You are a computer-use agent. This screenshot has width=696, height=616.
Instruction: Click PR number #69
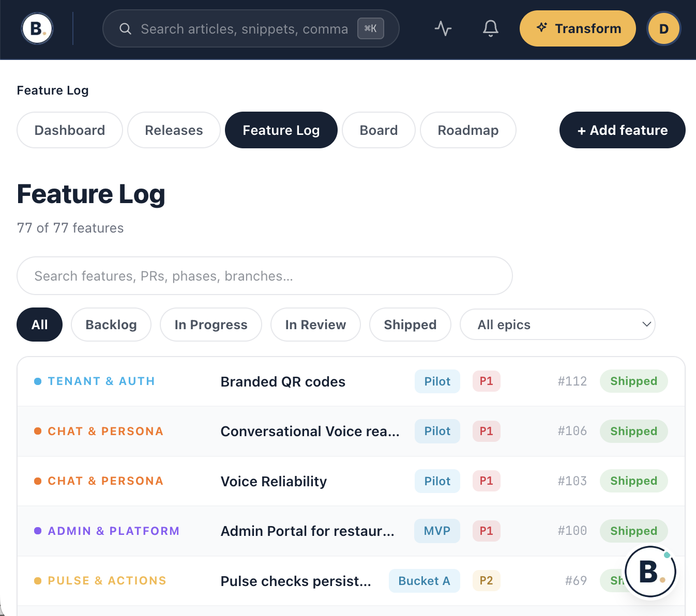coord(576,581)
